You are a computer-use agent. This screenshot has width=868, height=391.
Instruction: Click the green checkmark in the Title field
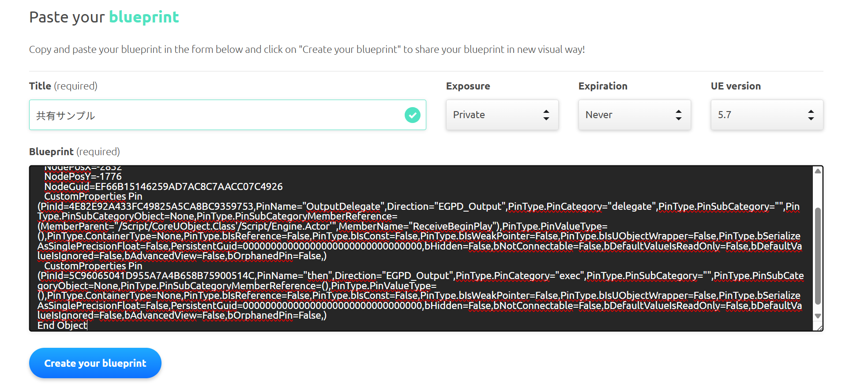click(412, 115)
